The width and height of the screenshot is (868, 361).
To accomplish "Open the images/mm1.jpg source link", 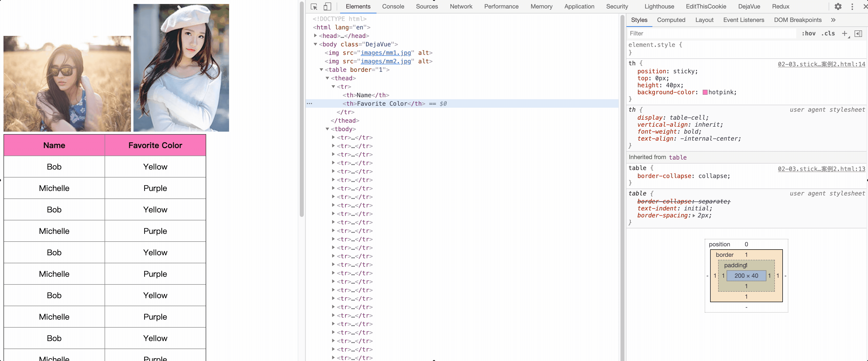I will [385, 53].
